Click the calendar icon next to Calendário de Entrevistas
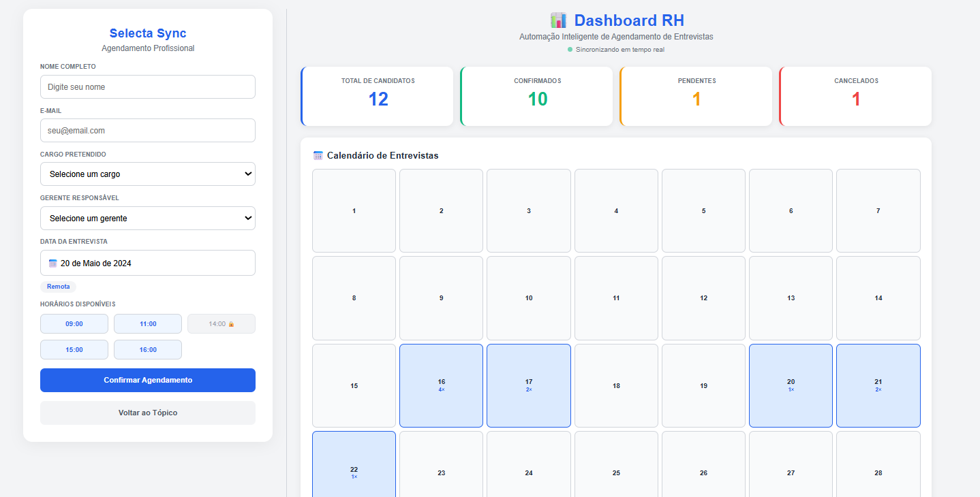This screenshot has width=980, height=497. click(x=318, y=155)
